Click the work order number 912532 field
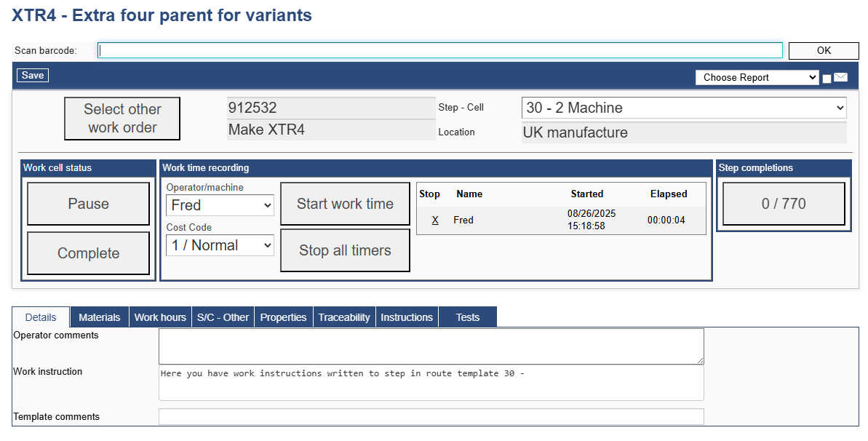 (x=331, y=108)
